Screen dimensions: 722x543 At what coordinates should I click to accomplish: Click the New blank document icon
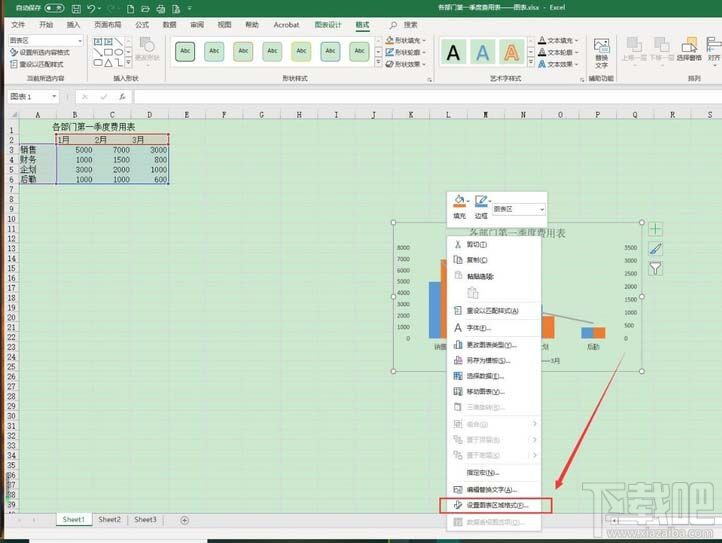pos(131,8)
